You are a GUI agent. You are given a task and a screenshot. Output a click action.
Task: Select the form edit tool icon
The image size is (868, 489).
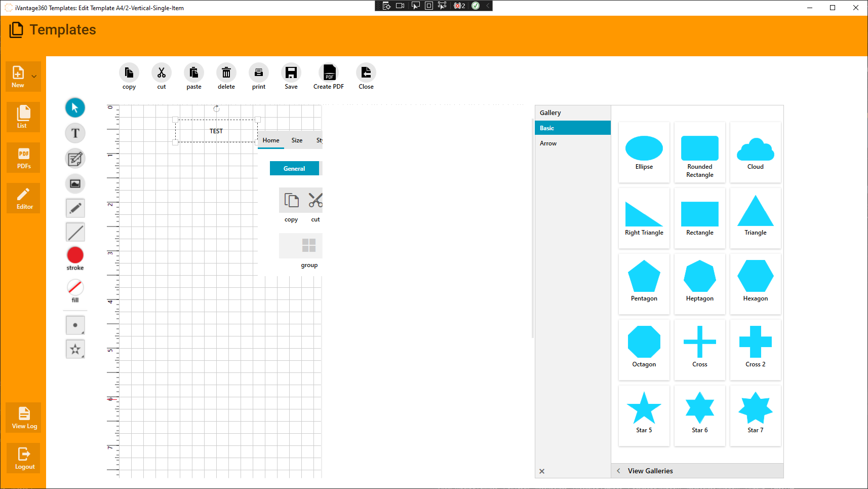(x=75, y=159)
